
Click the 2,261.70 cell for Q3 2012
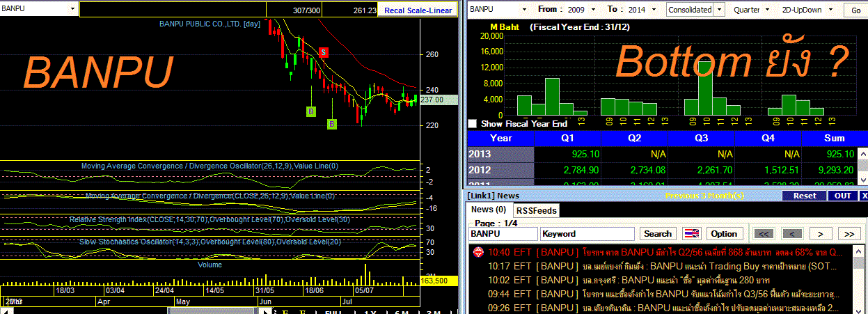[x=700, y=170]
